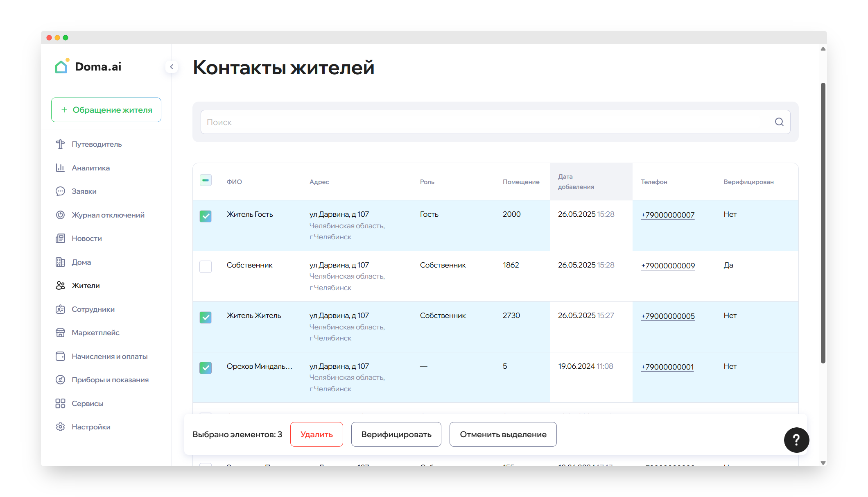The image size is (868, 497).
Task: Click the search magnifier icon
Action: (779, 122)
